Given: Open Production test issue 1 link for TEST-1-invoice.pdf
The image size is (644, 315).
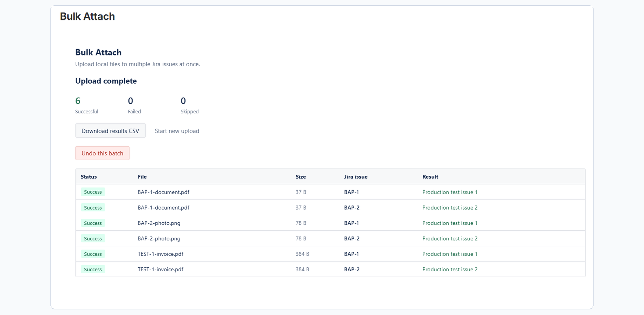Looking at the screenshot, I should (x=450, y=254).
